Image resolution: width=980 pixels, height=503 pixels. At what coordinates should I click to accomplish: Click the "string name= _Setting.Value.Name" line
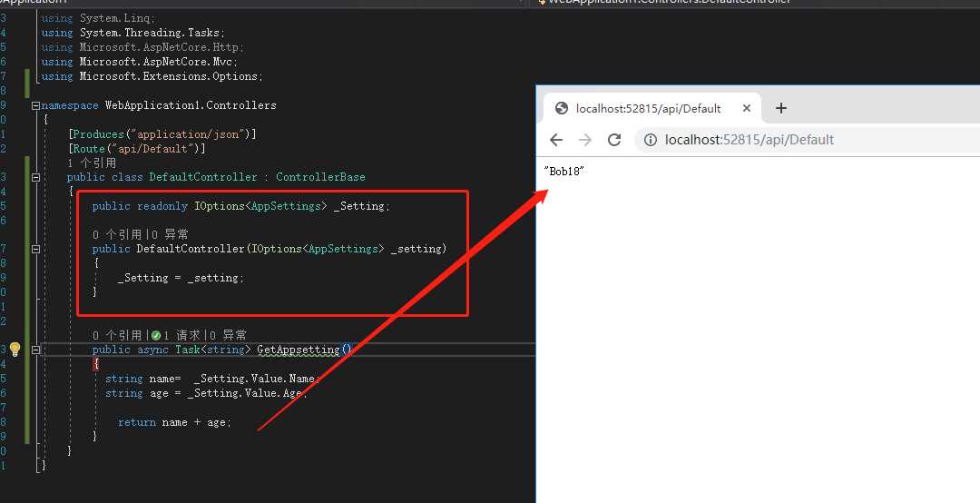pyautogui.click(x=212, y=380)
